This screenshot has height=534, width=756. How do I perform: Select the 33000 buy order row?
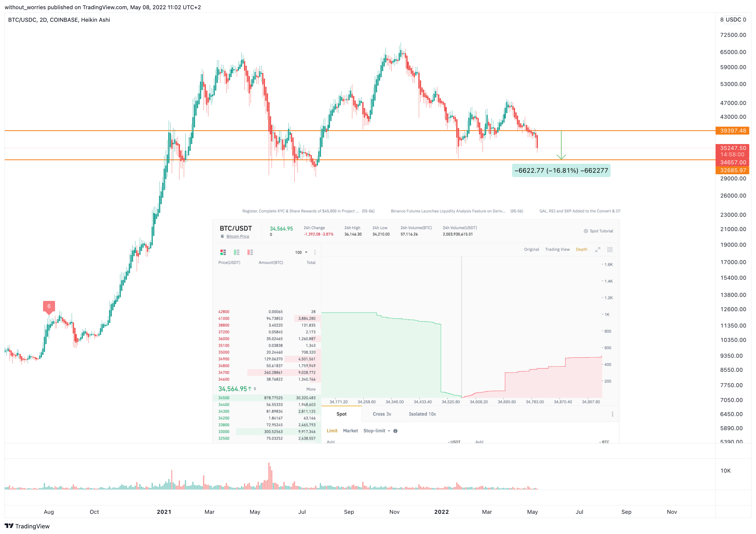pos(267,432)
